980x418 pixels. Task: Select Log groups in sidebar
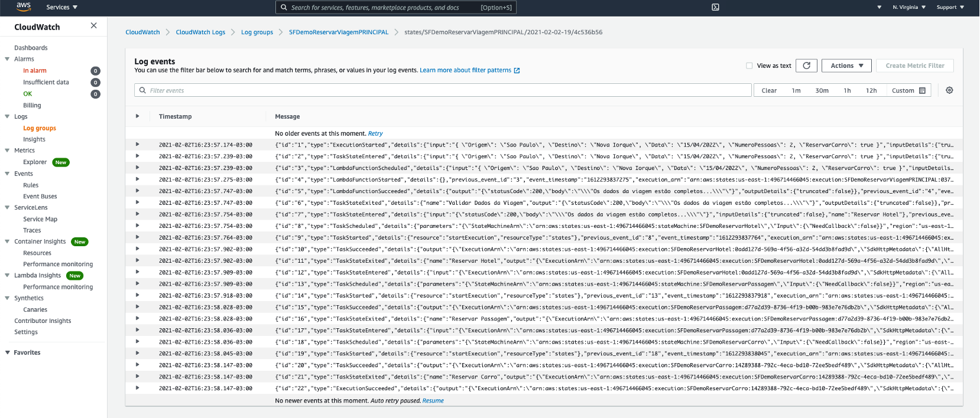(x=40, y=128)
